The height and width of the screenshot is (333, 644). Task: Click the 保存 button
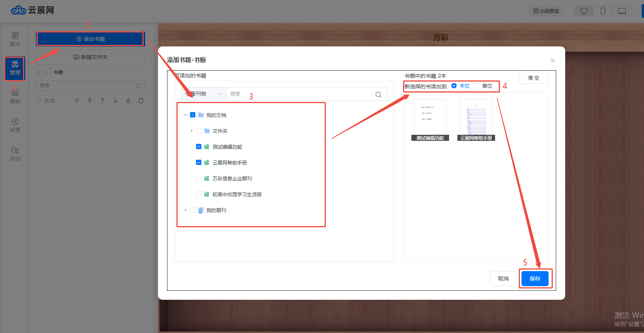click(x=535, y=279)
